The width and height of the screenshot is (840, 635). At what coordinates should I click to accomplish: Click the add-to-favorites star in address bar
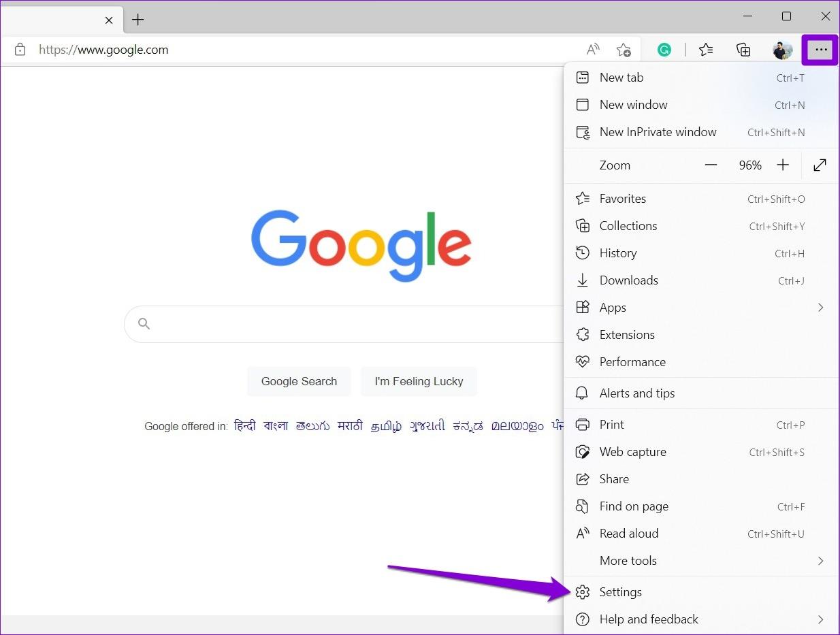624,49
